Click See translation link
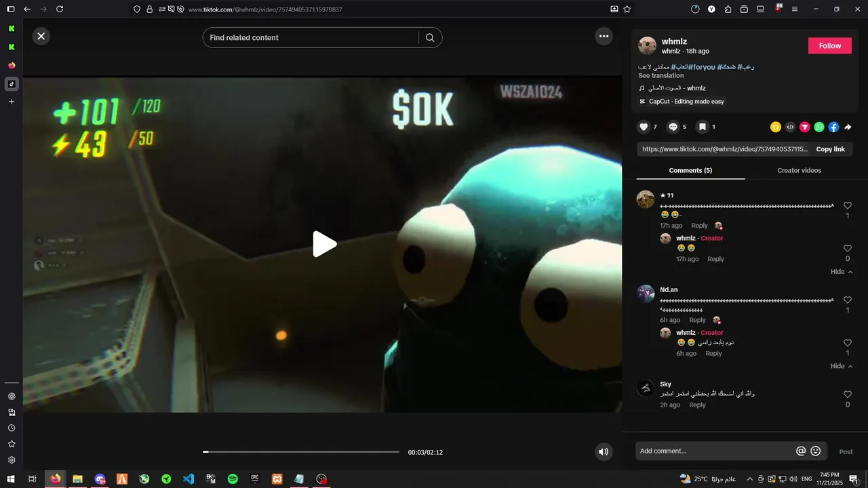868x488 pixels. pyautogui.click(x=660, y=76)
